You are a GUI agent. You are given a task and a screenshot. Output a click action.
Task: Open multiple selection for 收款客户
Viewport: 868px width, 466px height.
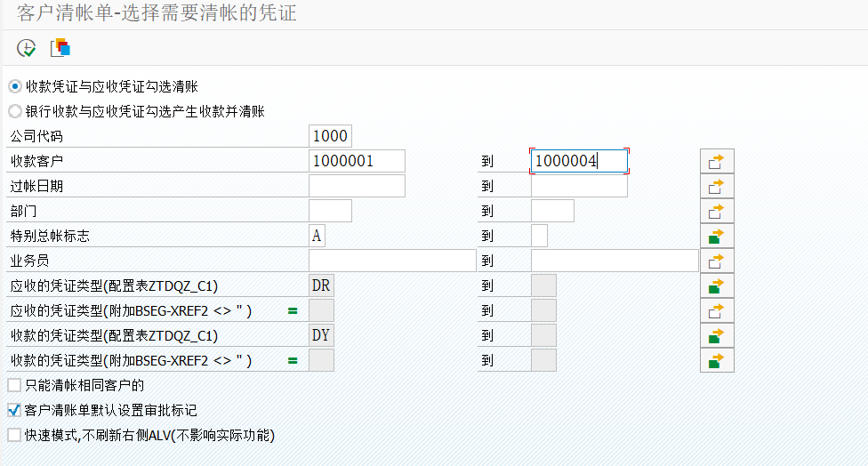coord(717,161)
